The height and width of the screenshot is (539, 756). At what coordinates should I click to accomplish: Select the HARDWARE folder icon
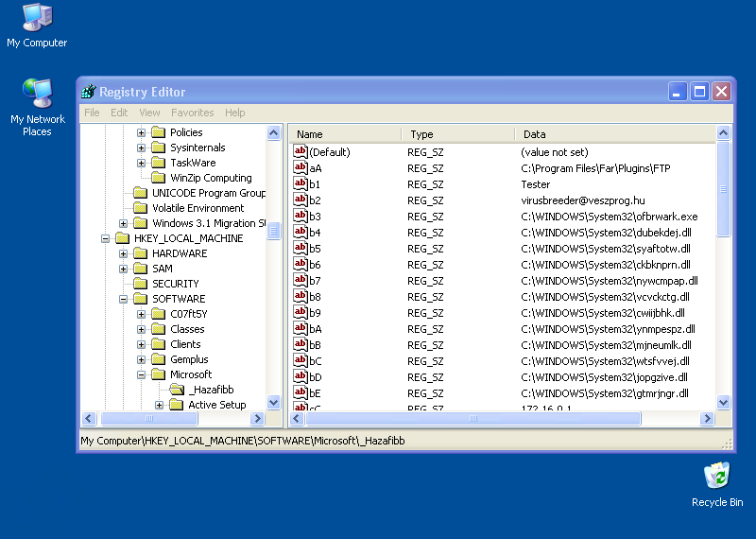(140, 253)
